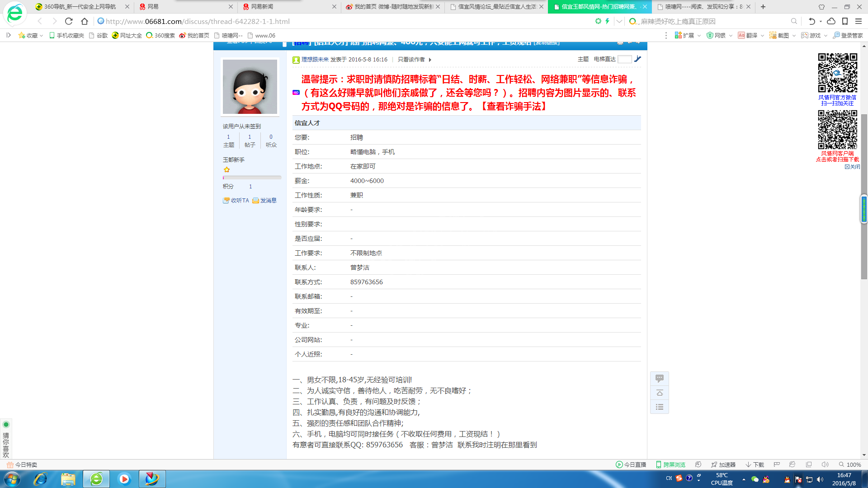Click the 电梯直达 floor input box
Screen dimensions: 868x488
coord(624,59)
